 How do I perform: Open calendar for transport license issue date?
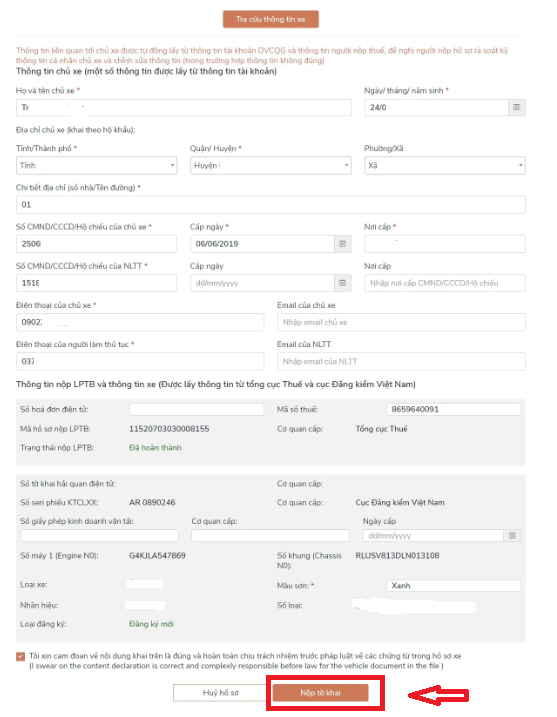512,535
